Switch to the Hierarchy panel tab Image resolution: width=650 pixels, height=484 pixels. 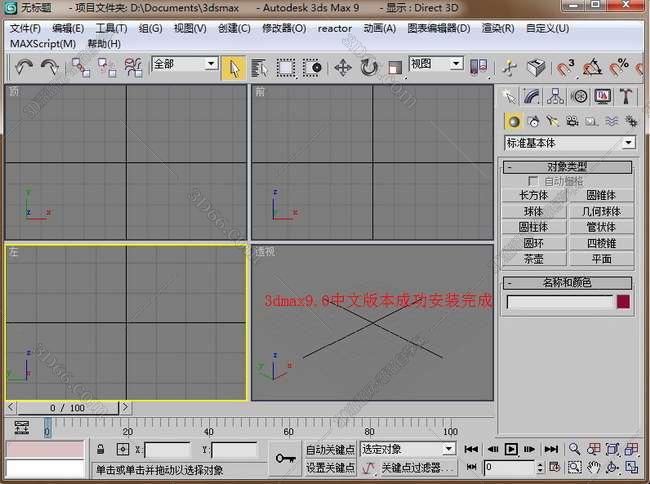click(555, 97)
